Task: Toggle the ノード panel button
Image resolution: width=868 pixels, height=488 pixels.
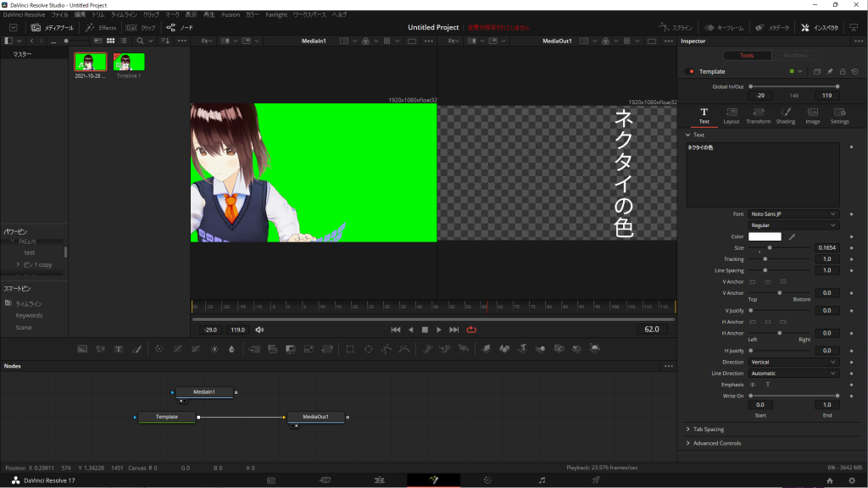Action: [x=180, y=28]
